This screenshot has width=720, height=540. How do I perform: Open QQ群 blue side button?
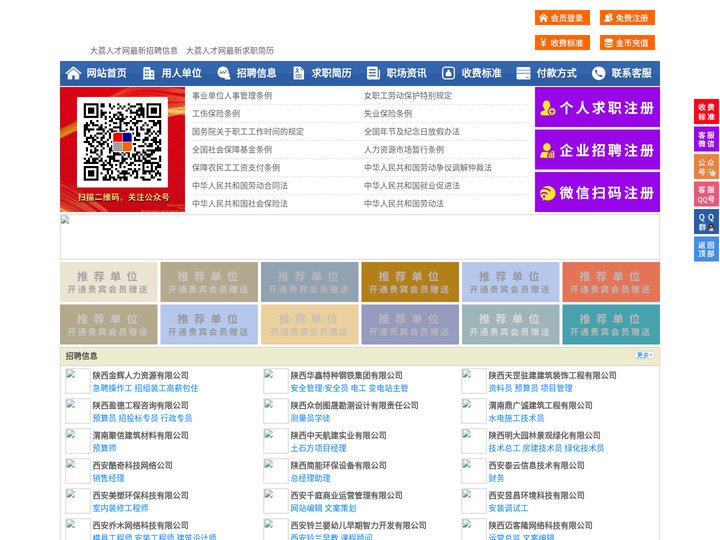[x=706, y=222]
